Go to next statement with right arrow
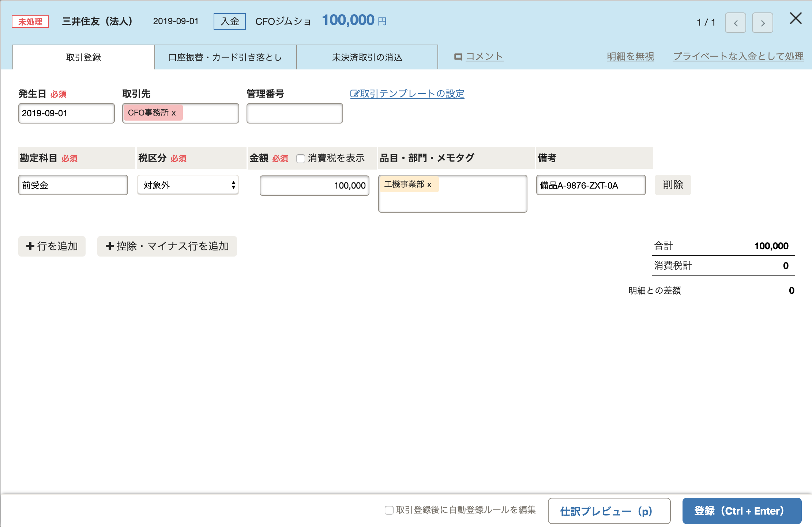This screenshot has width=812, height=527. pos(763,23)
